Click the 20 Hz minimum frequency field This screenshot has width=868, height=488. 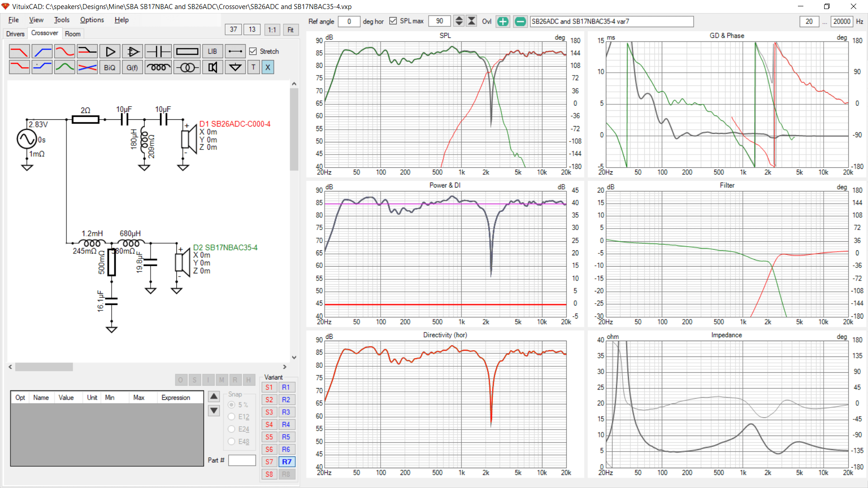809,21
